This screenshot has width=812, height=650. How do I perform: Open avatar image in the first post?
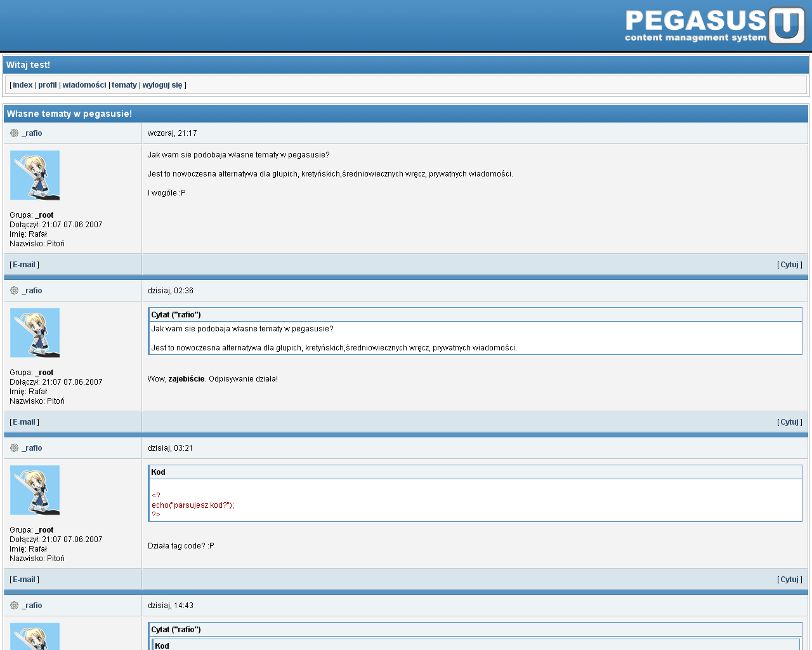[35, 175]
